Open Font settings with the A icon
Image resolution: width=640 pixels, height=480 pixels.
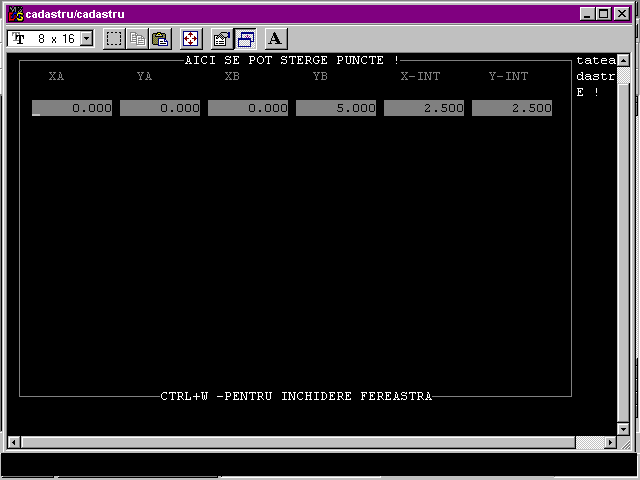[276, 39]
